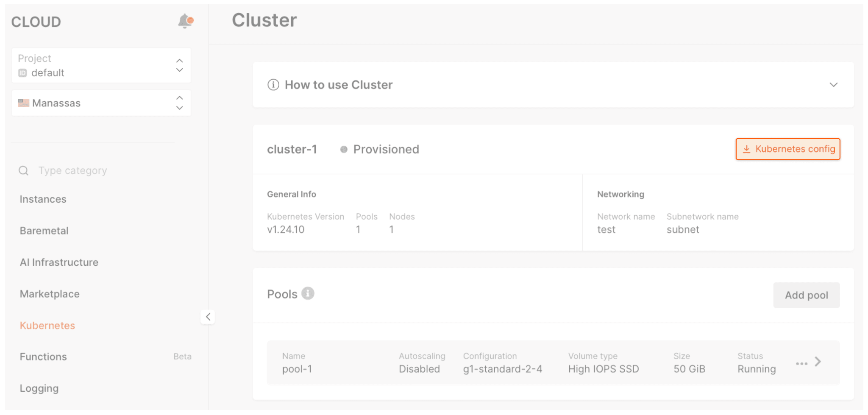Image resolution: width=868 pixels, height=415 pixels.
Task: Open the Kubernetes sidebar item
Action: (47, 326)
